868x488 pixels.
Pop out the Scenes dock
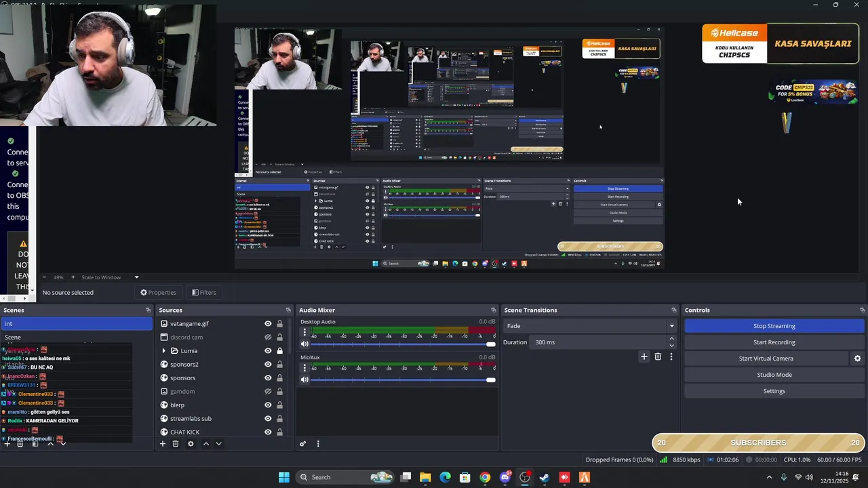pos(148,310)
